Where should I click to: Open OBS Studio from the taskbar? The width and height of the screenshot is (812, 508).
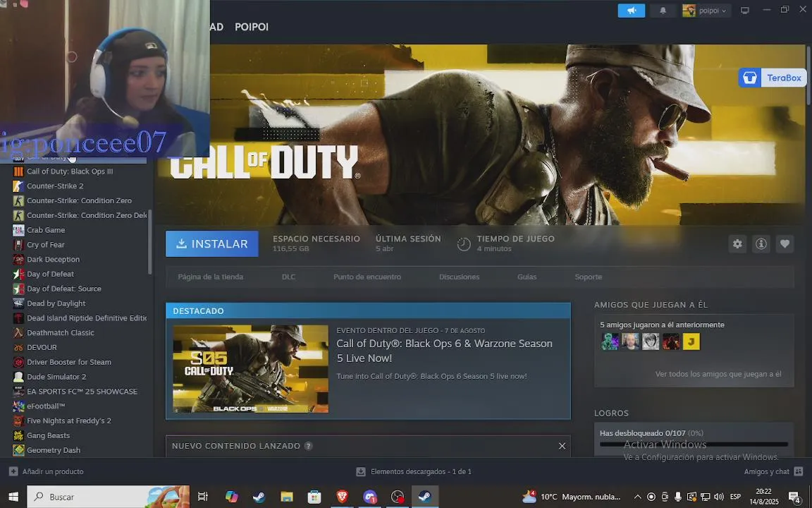click(x=398, y=497)
